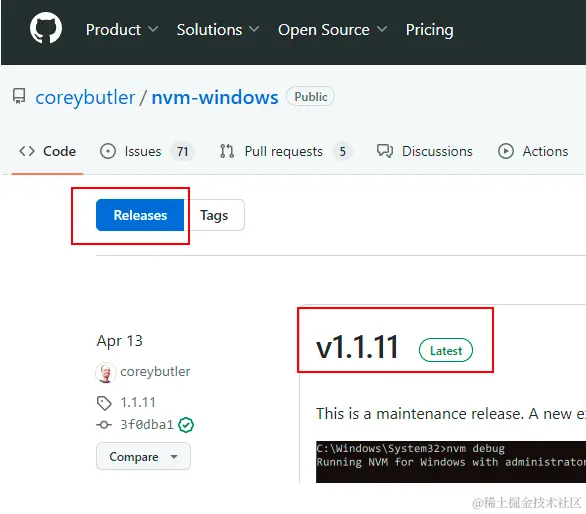Viewport: 586px width, 514px height.
Task: Open the v1.1.11 release title
Action: (x=357, y=347)
